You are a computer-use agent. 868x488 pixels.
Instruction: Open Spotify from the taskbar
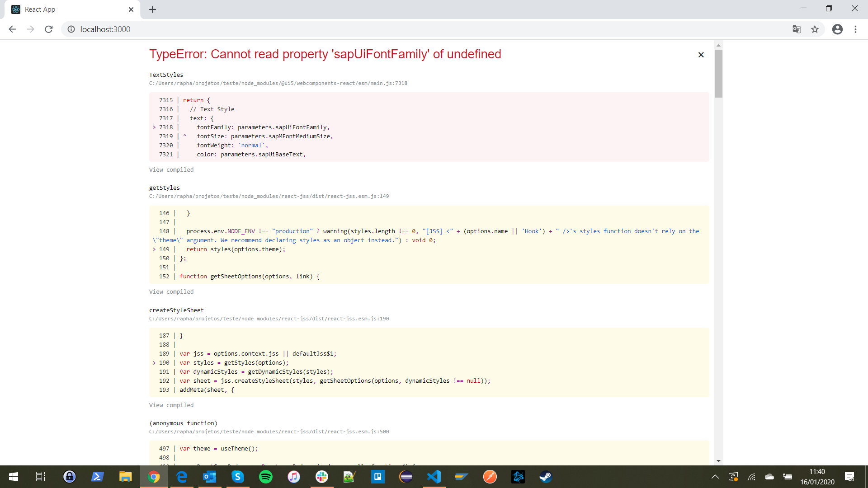tap(266, 477)
